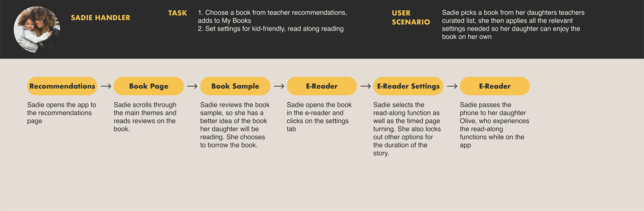Select the Book Sample step pill
This screenshot has width=644, height=211.
pyautogui.click(x=235, y=86)
